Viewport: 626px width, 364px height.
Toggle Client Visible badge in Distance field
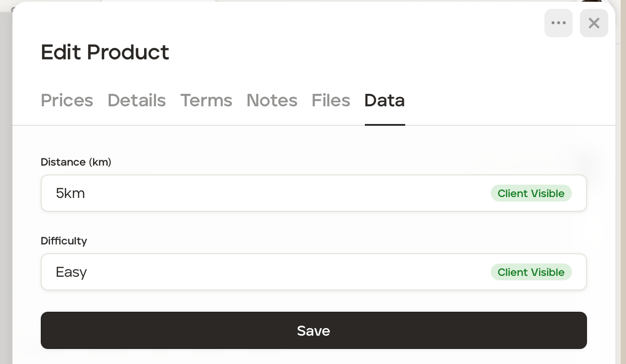tap(531, 193)
